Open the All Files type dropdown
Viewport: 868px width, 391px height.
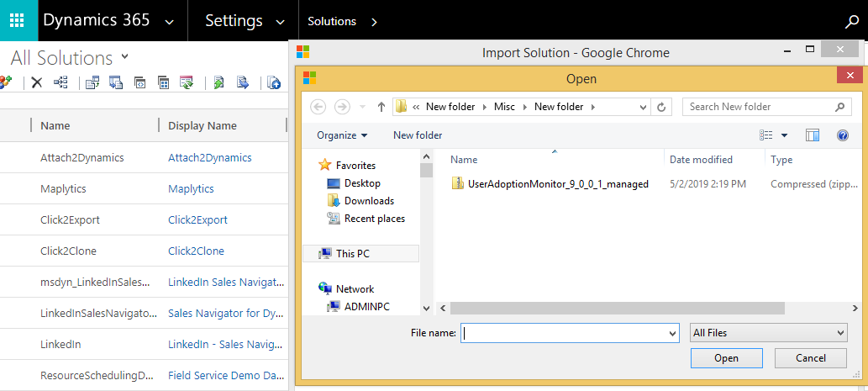point(768,333)
